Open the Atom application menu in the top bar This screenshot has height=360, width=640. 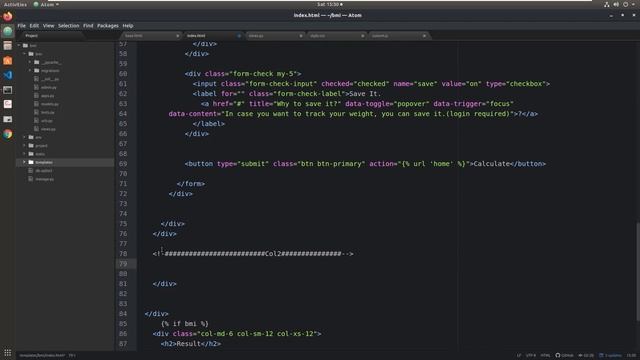pyautogui.click(x=46, y=4)
